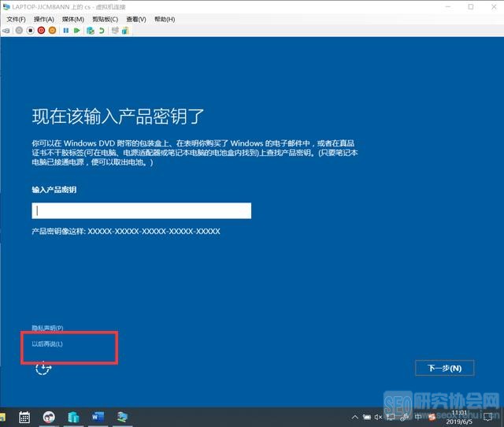
Task: Close the VM connection window
Action: click(494, 7)
